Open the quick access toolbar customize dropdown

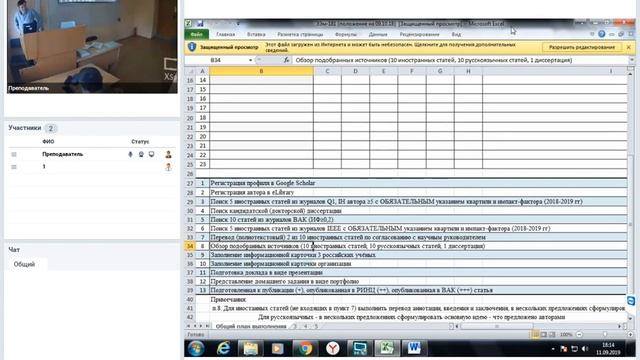[238, 24]
